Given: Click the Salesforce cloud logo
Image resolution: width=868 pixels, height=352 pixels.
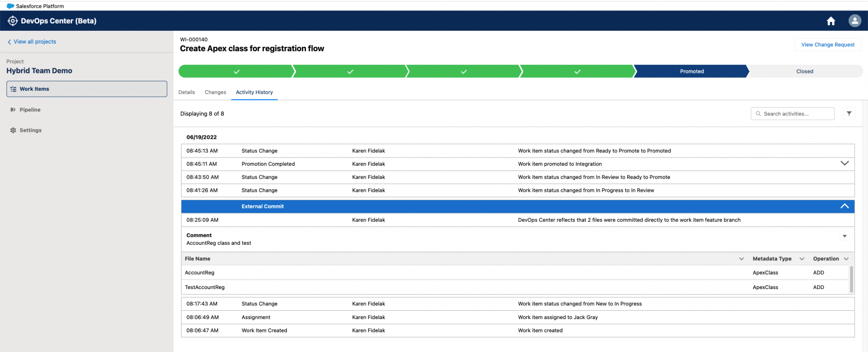Looking at the screenshot, I should [10, 6].
